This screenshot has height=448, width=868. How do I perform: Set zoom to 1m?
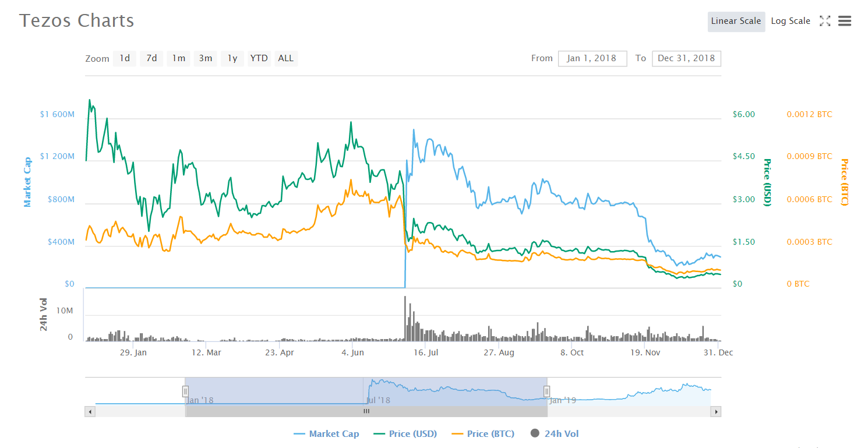pyautogui.click(x=178, y=58)
